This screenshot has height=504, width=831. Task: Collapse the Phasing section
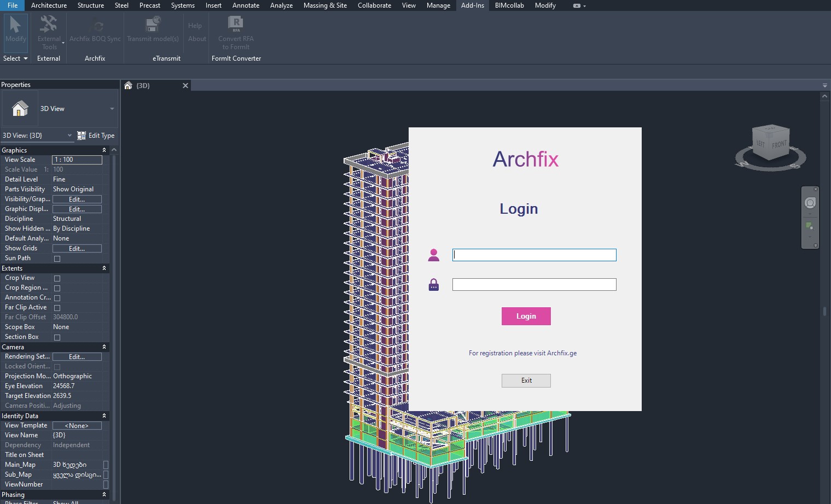coord(104,494)
